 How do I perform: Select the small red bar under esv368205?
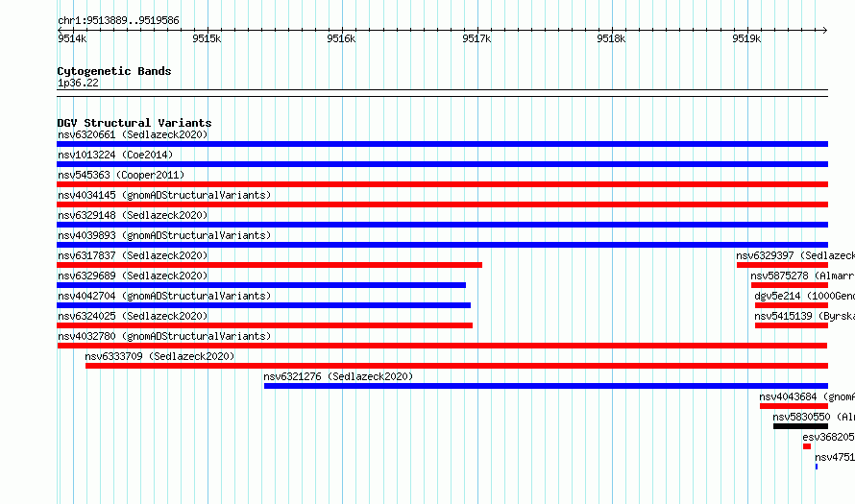click(x=807, y=446)
